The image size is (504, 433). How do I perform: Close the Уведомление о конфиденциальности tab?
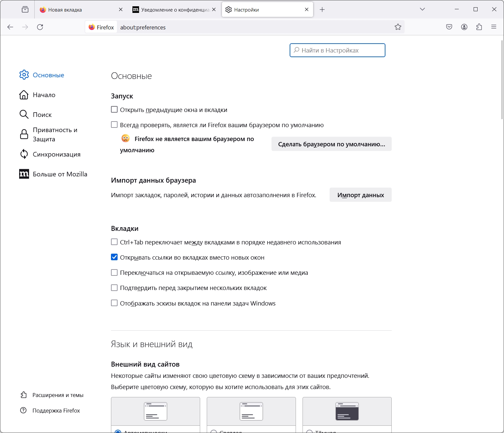(214, 10)
